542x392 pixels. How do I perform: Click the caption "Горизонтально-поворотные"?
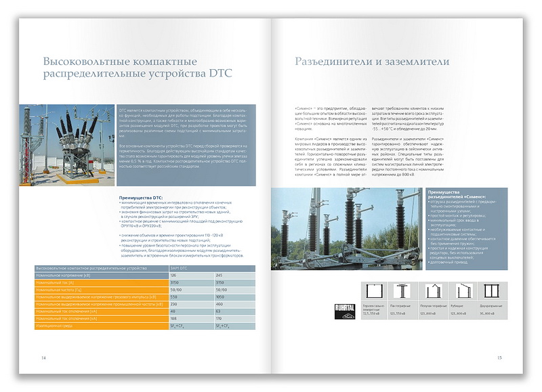pyautogui.click(x=373, y=307)
